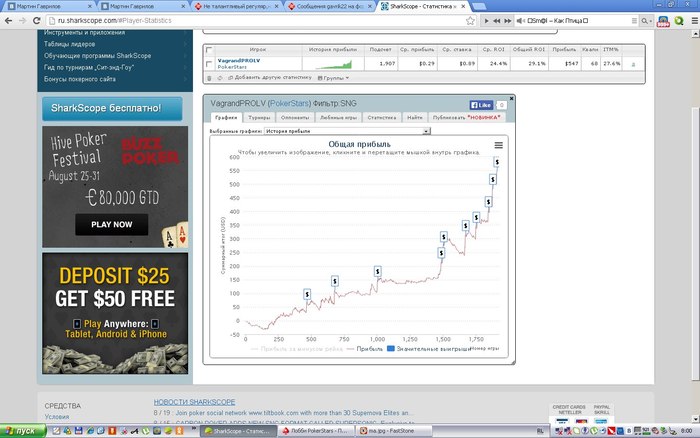
Task: Expand the "Группы" dropdown
Action: [x=333, y=78]
